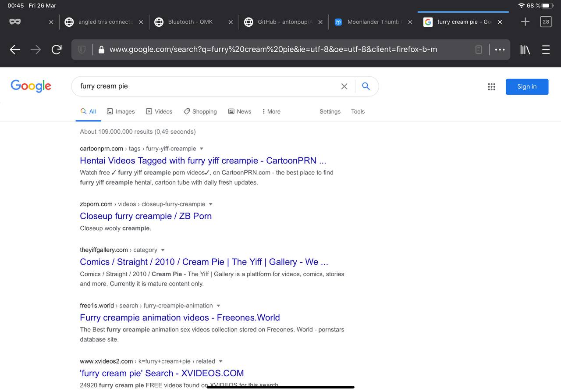561x392 pixels.
Task: Open a new tab with plus icon
Action: point(525,21)
